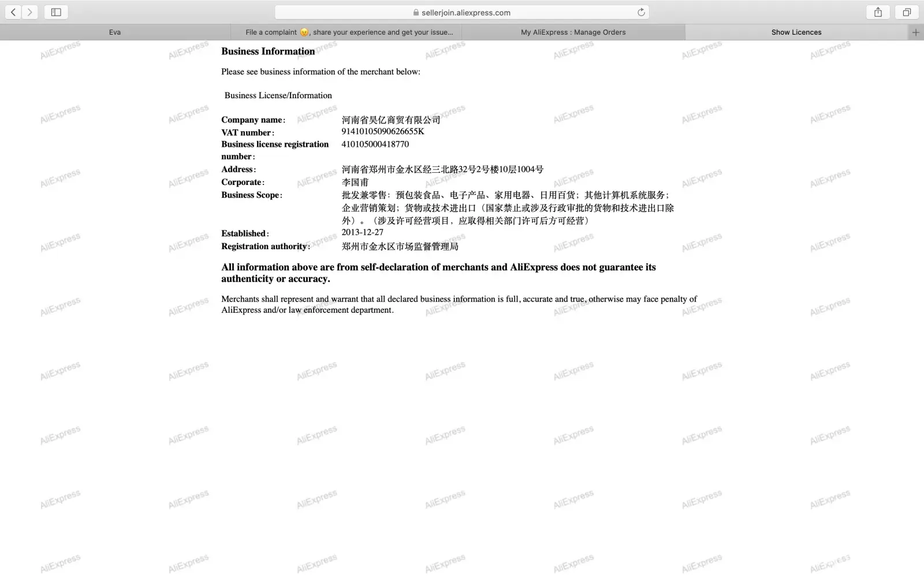Click the Business Scope description text

tap(508, 208)
